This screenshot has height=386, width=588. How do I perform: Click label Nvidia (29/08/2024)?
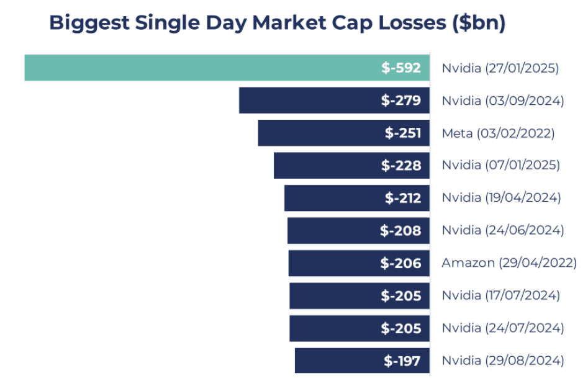coord(503,361)
